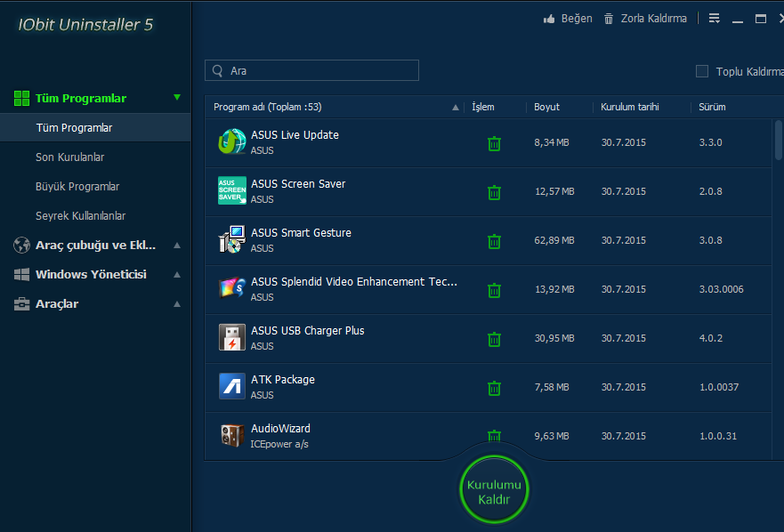Open the hamburger options menu
Screen dimensions: 784x532
[x=714, y=19]
